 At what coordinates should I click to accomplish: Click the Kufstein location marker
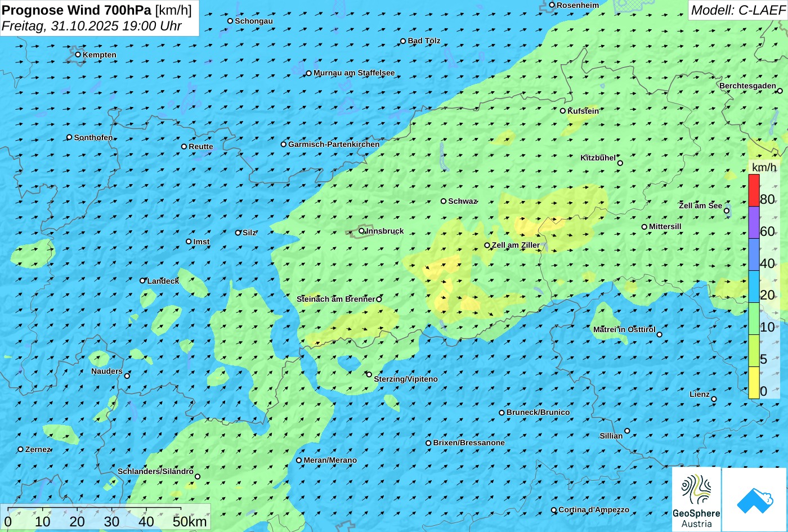(563, 111)
